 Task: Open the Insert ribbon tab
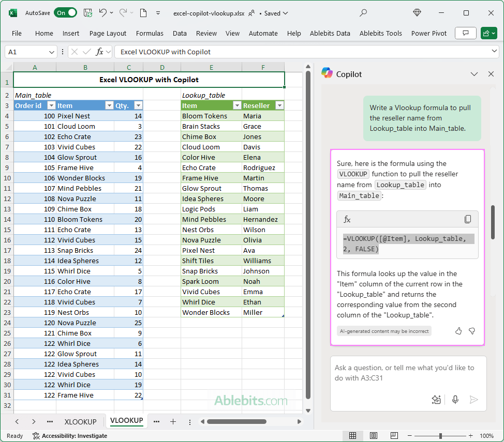71,34
